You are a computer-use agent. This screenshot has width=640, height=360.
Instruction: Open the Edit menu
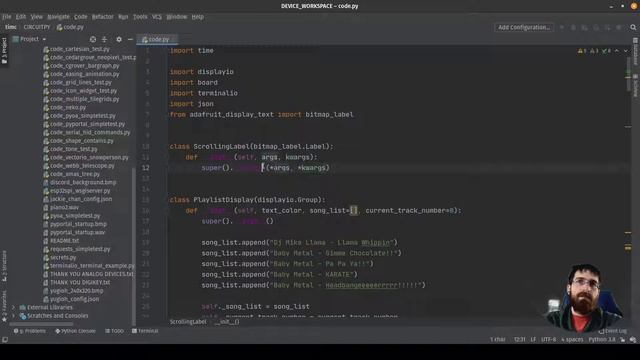[x=21, y=17]
